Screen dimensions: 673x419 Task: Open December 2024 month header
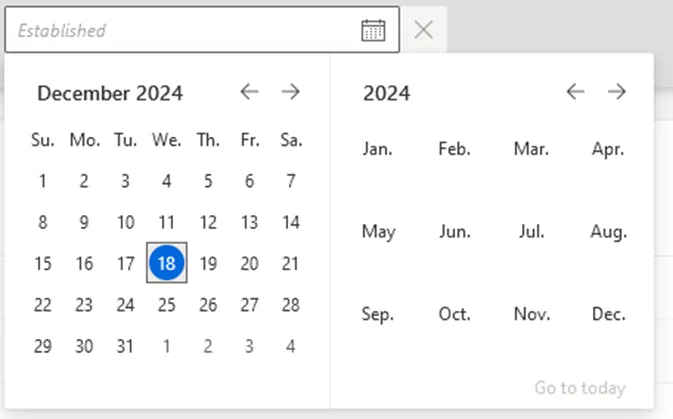click(x=110, y=93)
